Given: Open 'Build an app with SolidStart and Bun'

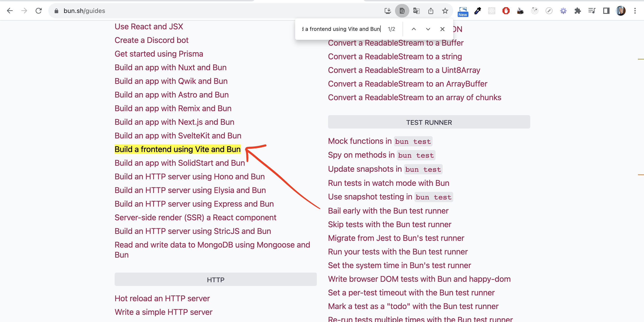Looking at the screenshot, I should pyautogui.click(x=180, y=163).
